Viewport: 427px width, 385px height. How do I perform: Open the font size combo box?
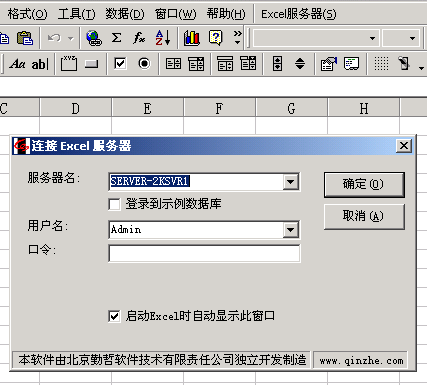pos(401,38)
